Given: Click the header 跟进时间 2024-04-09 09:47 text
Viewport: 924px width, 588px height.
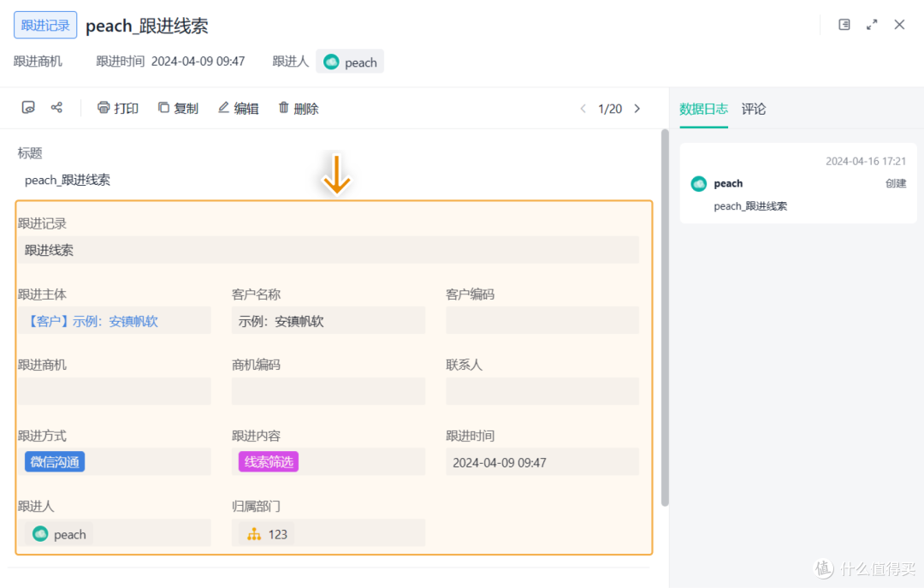Looking at the screenshot, I should 170,62.
